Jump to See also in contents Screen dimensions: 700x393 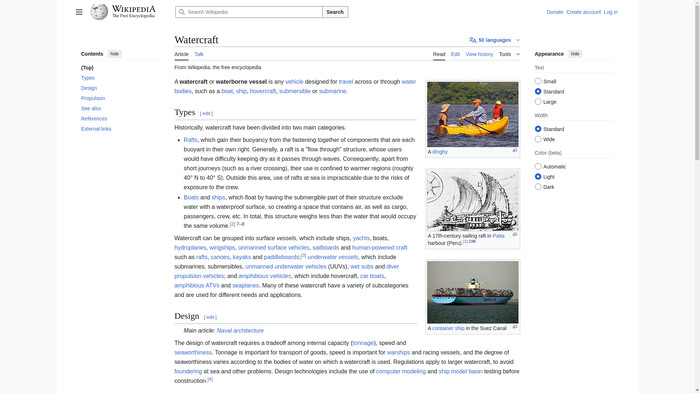point(91,109)
